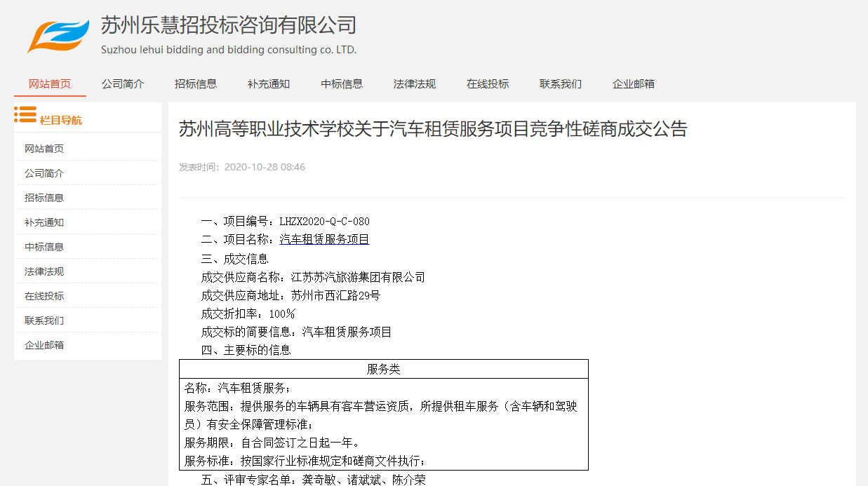Click the underlined 汽车租赁服务项目 hyperlink

[324, 239]
